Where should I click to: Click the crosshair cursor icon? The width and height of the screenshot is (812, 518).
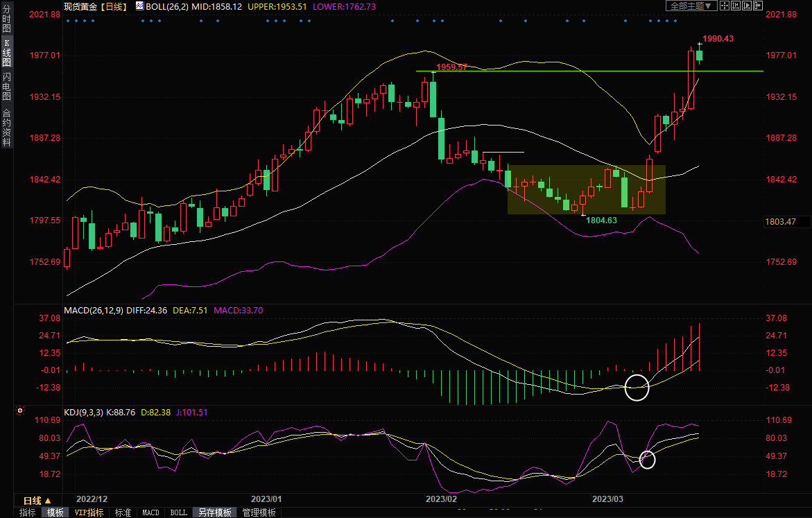724,6
